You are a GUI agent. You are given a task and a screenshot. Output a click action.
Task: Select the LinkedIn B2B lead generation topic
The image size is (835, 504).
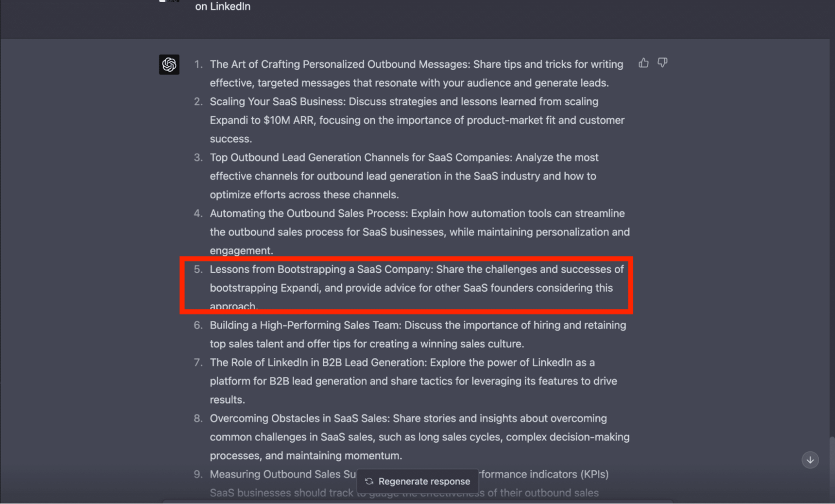[413, 380]
